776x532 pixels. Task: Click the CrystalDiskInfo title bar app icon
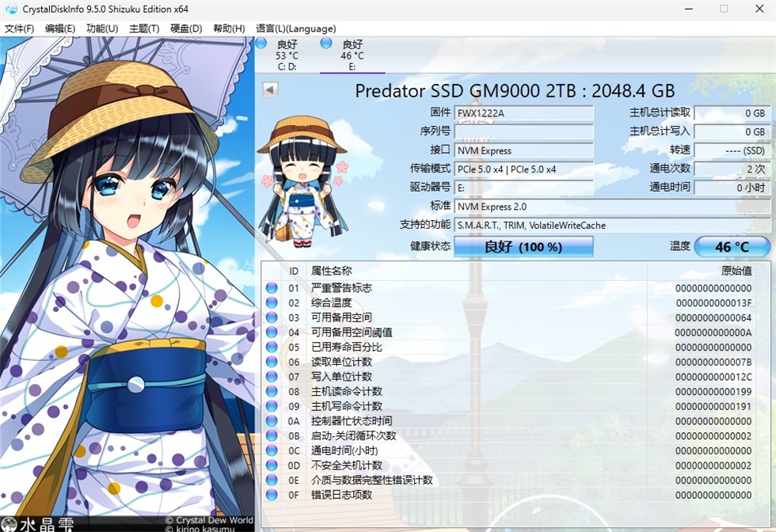11,9
